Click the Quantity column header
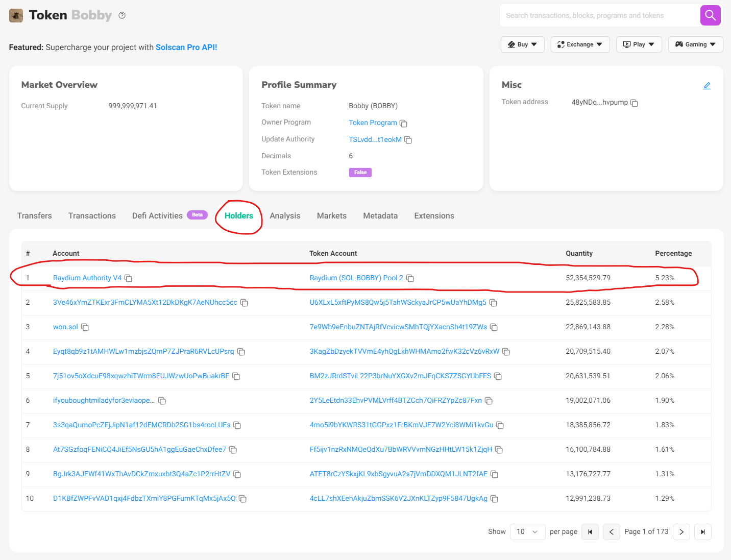Viewport: 731px width, 560px height. [579, 254]
